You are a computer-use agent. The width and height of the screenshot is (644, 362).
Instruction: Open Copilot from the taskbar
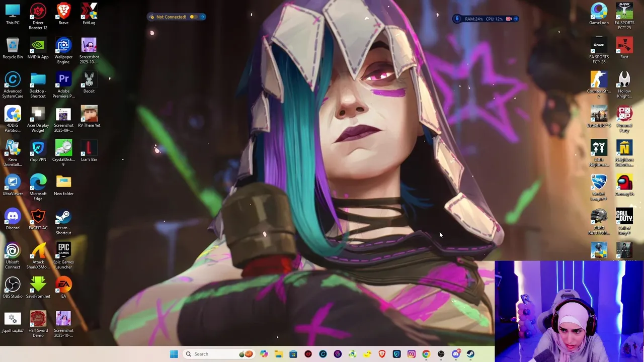click(x=264, y=354)
